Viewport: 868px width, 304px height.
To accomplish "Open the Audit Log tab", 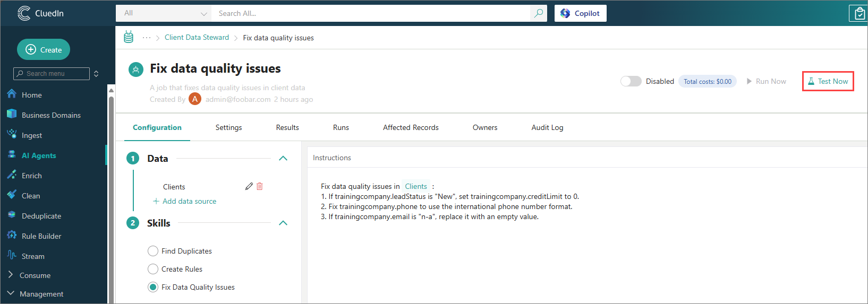I will tap(547, 127).
